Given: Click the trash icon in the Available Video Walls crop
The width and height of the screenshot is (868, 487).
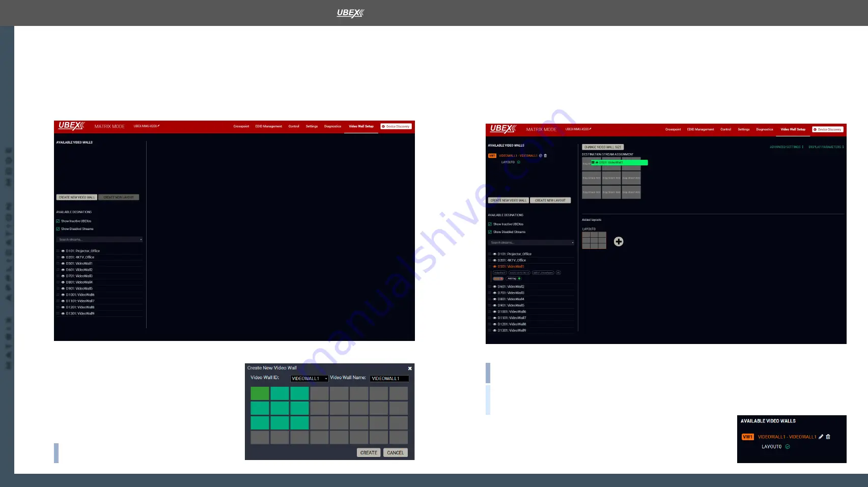Looking at the screenshot, I should (828, 437).
